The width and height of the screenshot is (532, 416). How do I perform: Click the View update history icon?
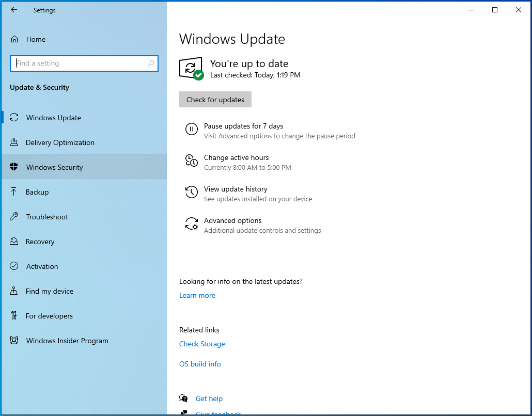coord(191,193)
